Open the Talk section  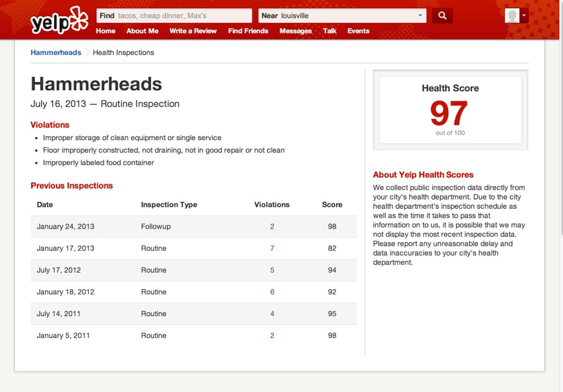coord(330,31)
